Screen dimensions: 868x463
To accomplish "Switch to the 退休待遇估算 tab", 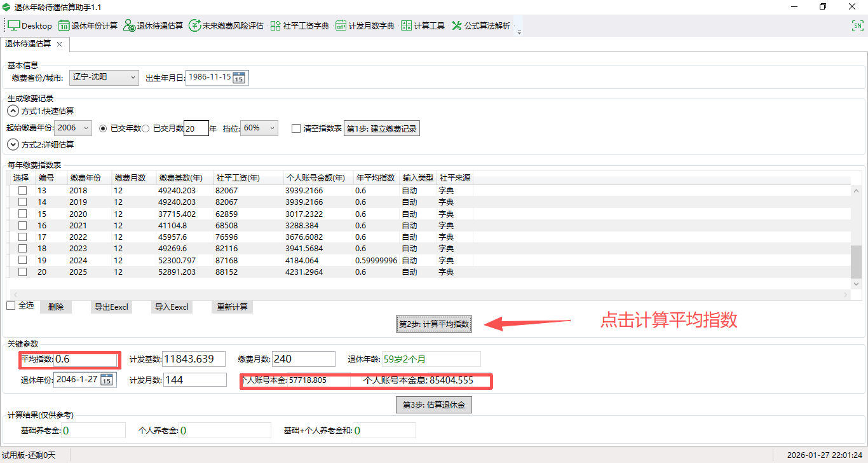I will [x=29, y=45].
